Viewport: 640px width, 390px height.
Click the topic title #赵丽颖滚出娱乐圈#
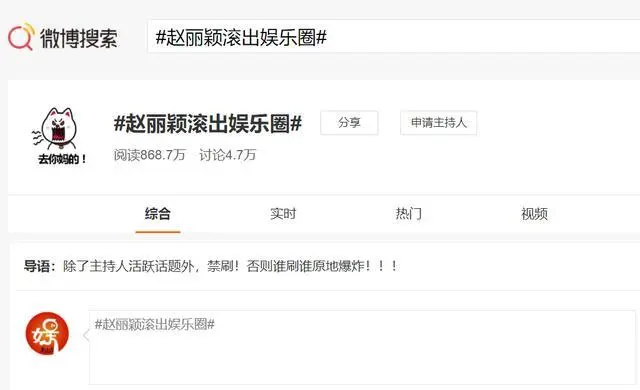[208, 123]
